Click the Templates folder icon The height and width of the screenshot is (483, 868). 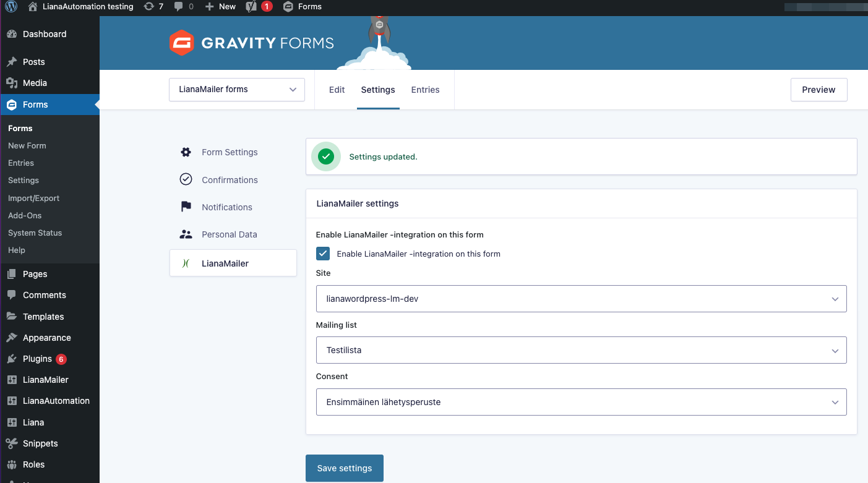click(x=12, y=316)
